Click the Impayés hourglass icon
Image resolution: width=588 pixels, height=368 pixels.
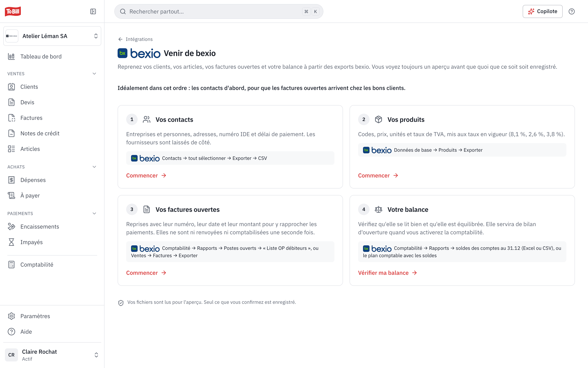tap(11, 242)
